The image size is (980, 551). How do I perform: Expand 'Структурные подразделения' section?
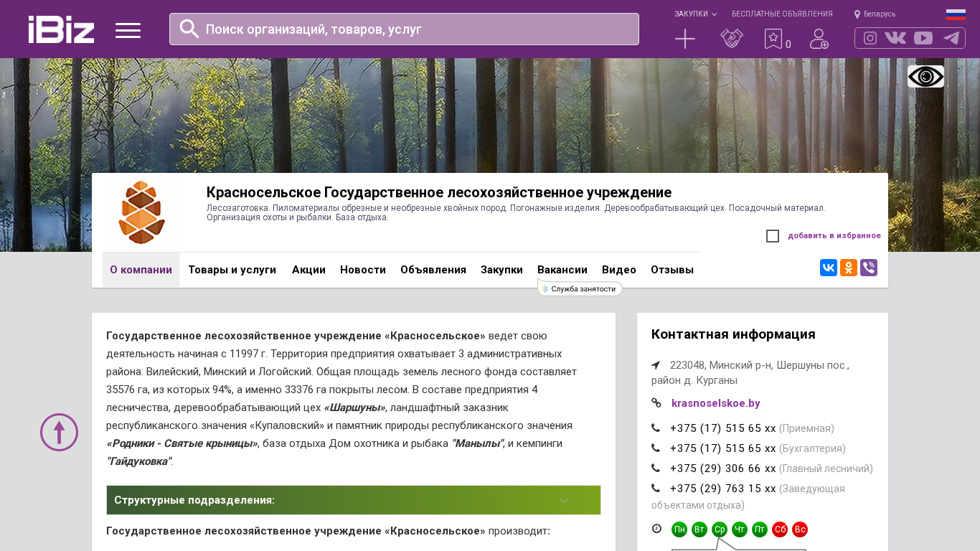(x=353, y=500)
